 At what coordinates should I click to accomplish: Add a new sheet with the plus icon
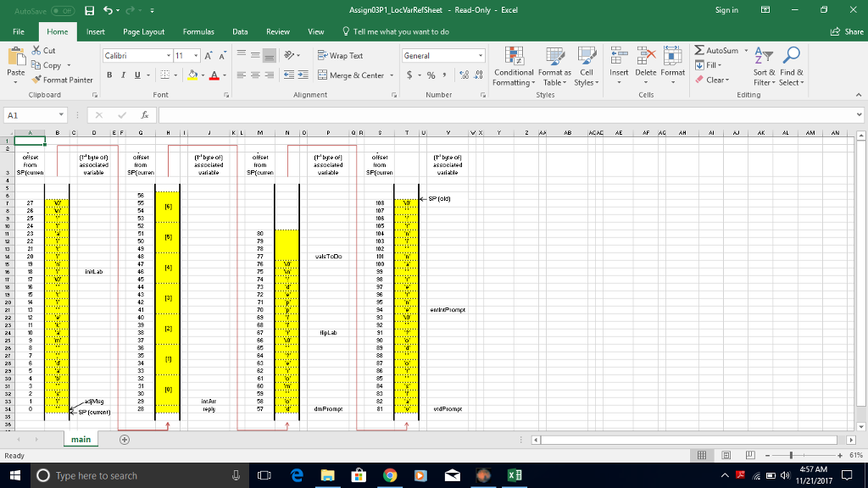pos(124,440)
